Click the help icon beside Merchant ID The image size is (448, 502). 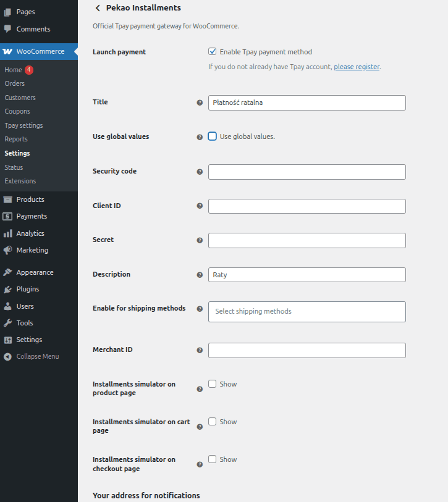[x=200, y=350]
